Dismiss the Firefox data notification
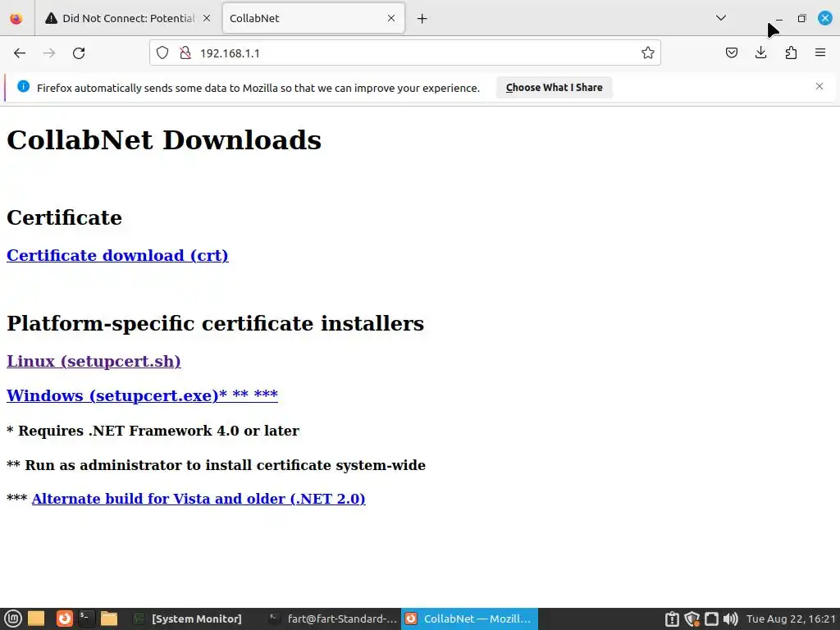Screen dimensions: 840x630 pyautogui.click(x=819, y=86)
